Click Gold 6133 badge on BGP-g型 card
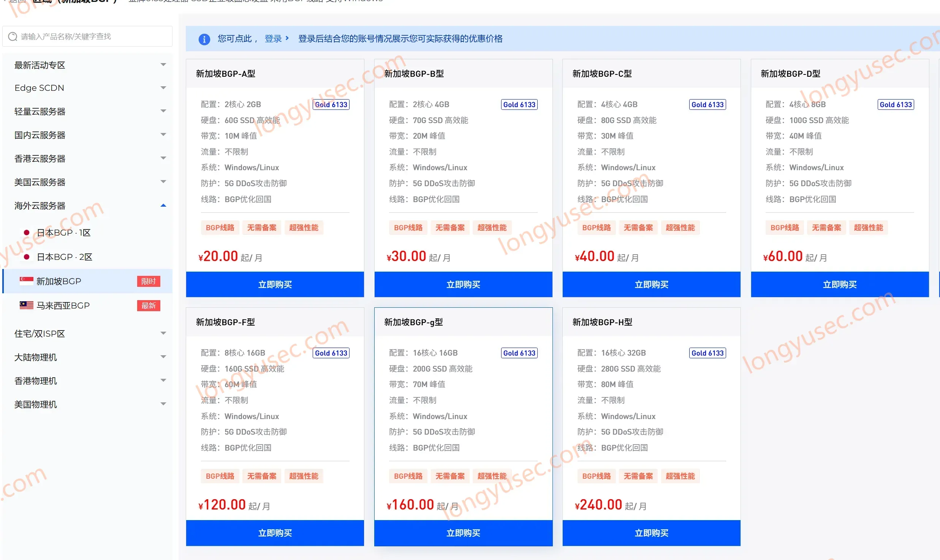The image size is (940, 560). (519, 353)
